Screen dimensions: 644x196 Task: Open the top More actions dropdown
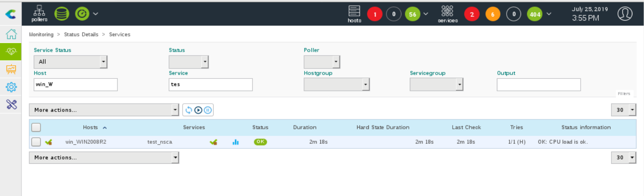click(104, 110)
